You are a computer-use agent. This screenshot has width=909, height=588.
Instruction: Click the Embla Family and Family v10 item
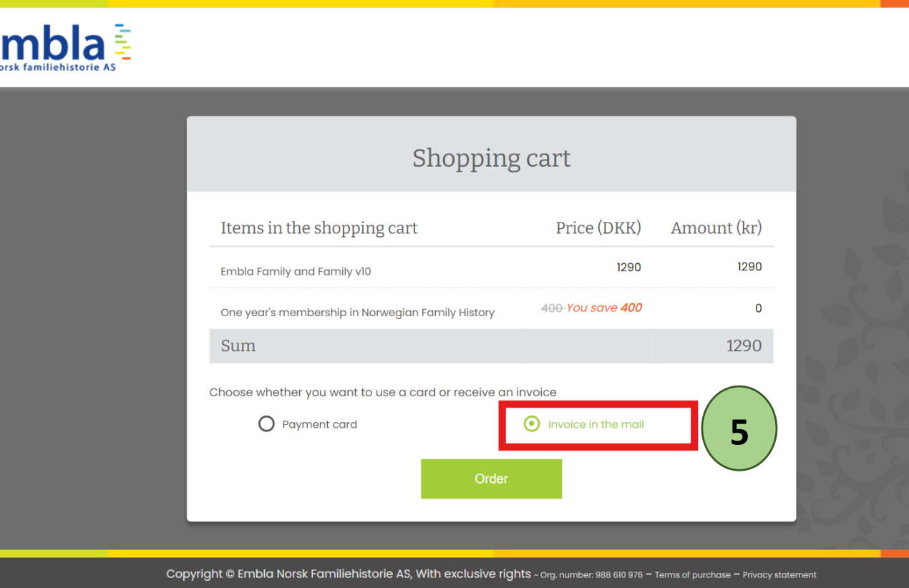coord(296,272)
